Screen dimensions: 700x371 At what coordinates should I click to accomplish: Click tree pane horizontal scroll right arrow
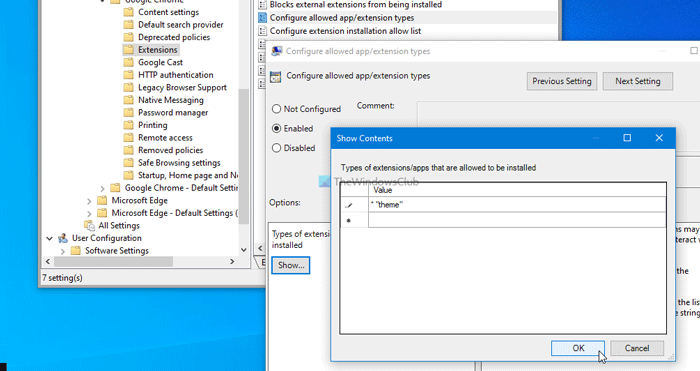[232, 261]
